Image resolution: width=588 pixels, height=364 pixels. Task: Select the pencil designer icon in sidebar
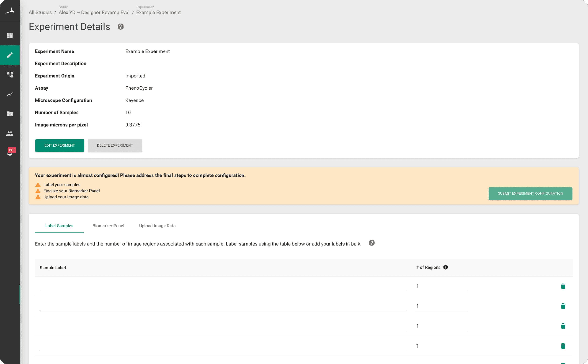coord(10,55)
